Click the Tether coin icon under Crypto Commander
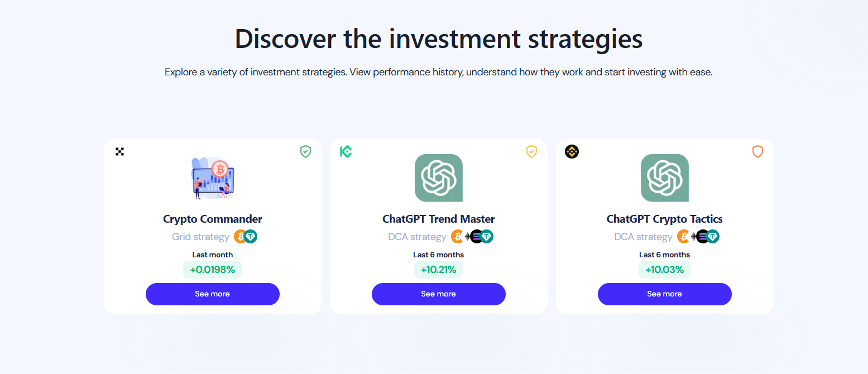Screen dimensions: 868x374 pos(251,237)
